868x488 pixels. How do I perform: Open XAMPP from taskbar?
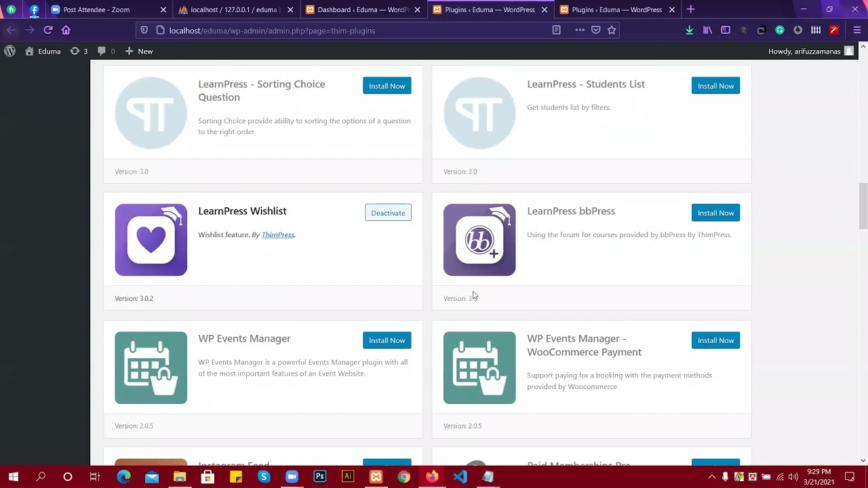[376, 477]
